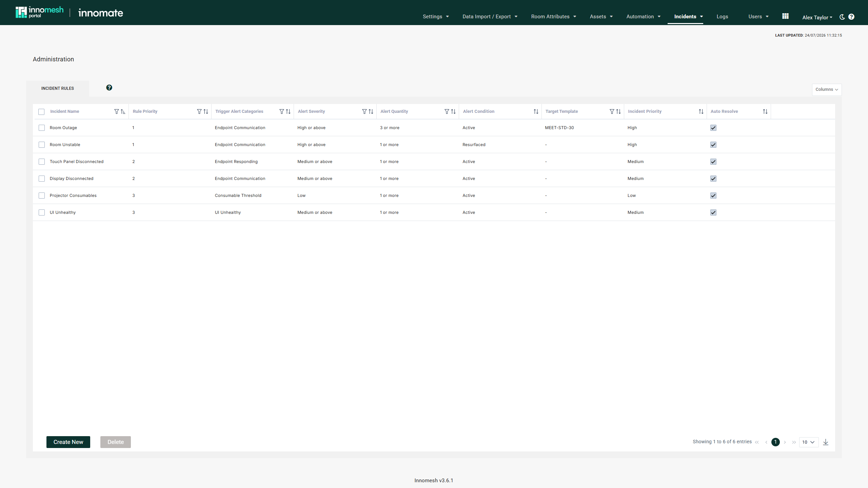Screen dimensions: 868x488
Task: Open filter for Rule Priority column
Action: click(x=199, y=111)
